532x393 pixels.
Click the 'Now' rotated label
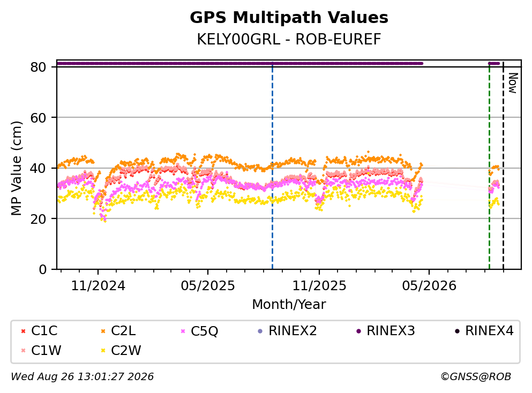coord(513,83)
